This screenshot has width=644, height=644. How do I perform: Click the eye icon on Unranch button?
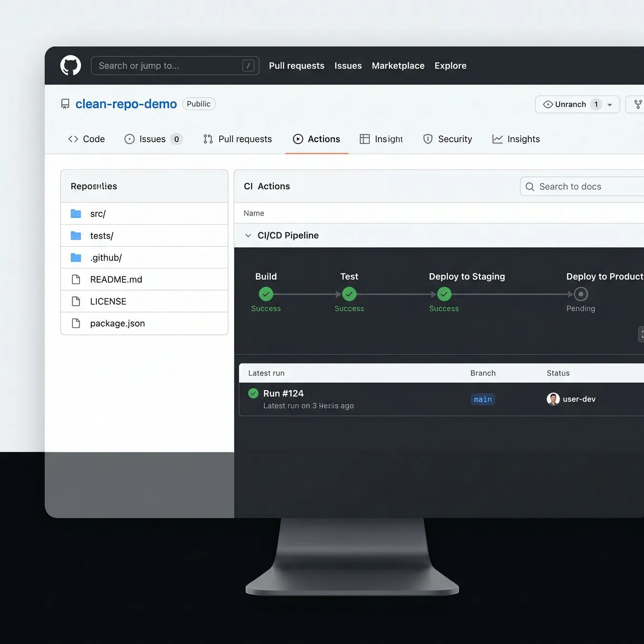click(x=548, y=104)
